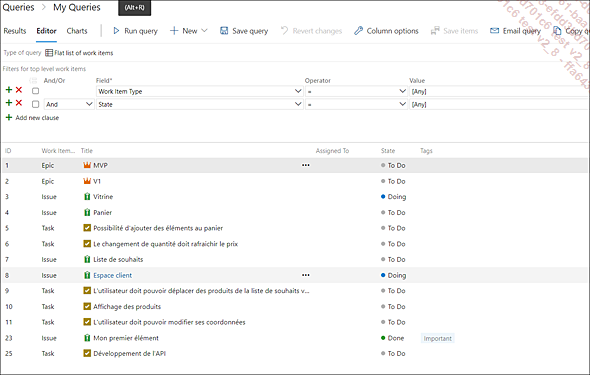590x375 pixels.
Task: Click the Run query play icon
Action: click(116, 31)
